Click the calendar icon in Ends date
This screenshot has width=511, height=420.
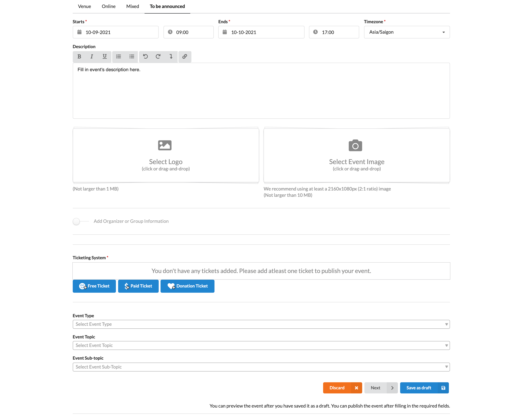click(x=225, y=32)
